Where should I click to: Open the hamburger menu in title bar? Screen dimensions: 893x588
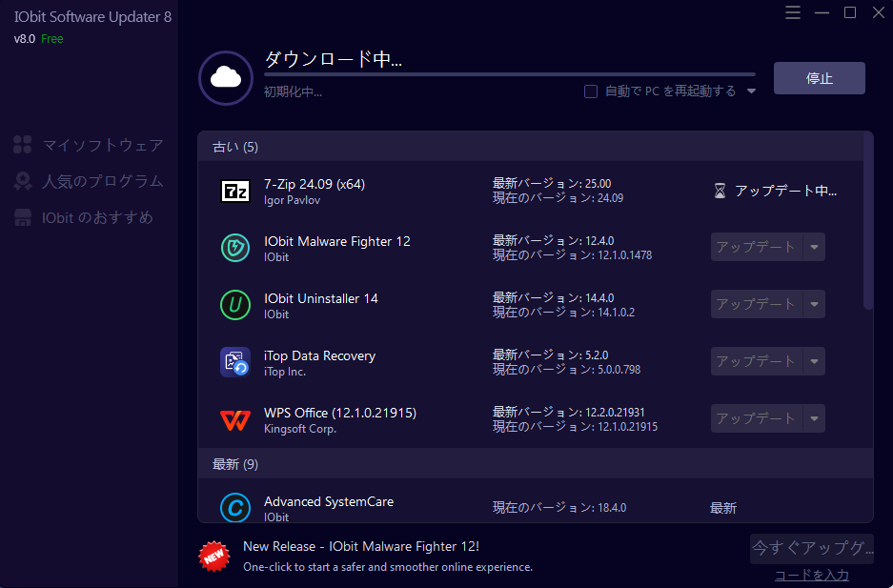click(793, 12)
